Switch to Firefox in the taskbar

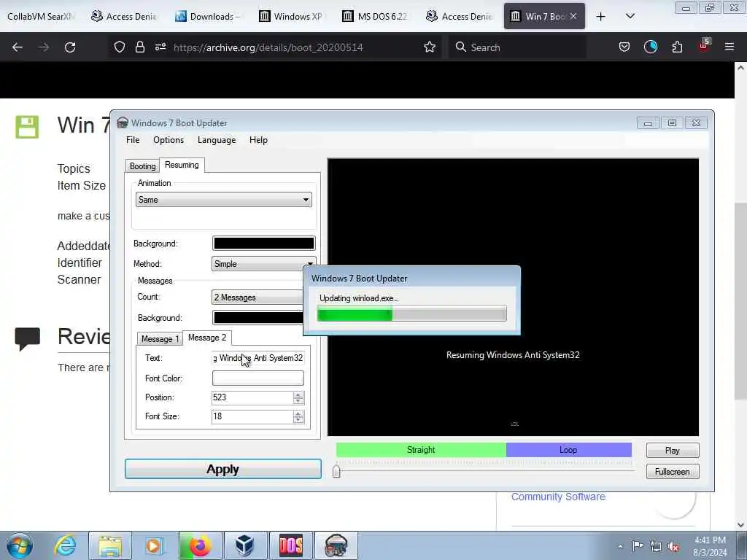point(200,545)
